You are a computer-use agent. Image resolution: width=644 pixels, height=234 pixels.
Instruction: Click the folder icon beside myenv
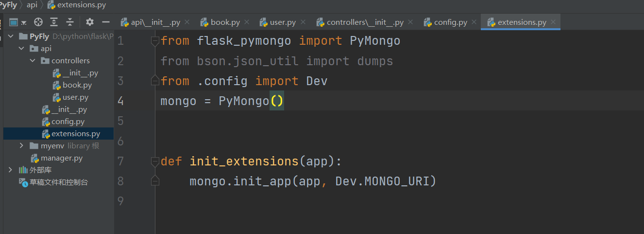[x=34, y=146]
